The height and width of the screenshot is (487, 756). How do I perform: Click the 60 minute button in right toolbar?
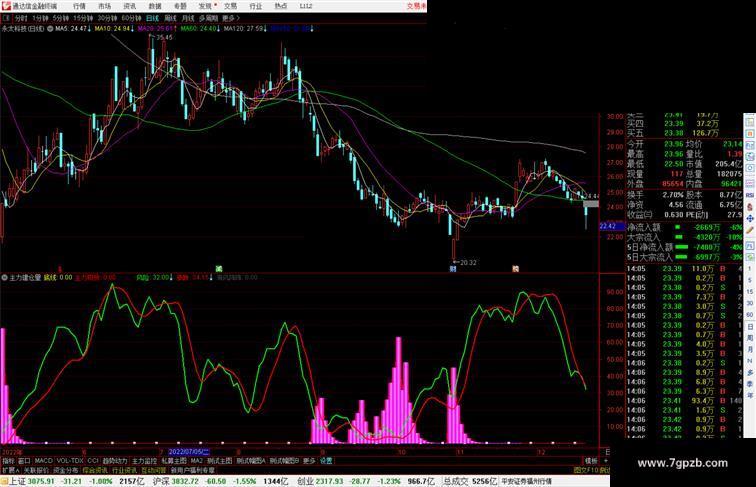[750, 315]
